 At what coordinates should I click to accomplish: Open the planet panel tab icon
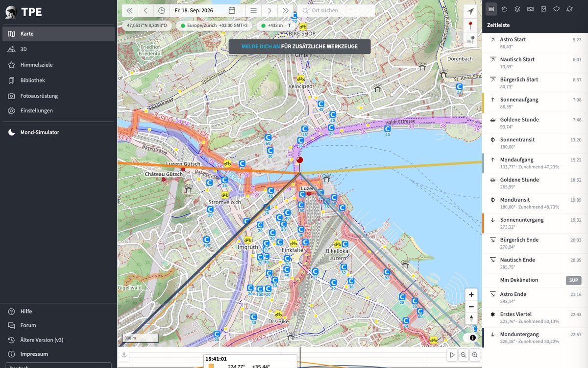tap(569, 9)
